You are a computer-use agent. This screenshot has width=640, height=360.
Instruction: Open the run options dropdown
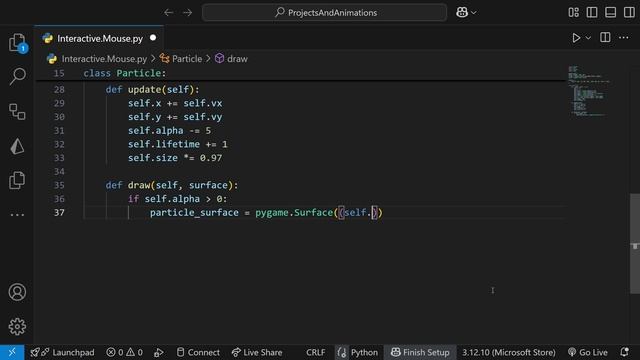[x=588, y=38]
